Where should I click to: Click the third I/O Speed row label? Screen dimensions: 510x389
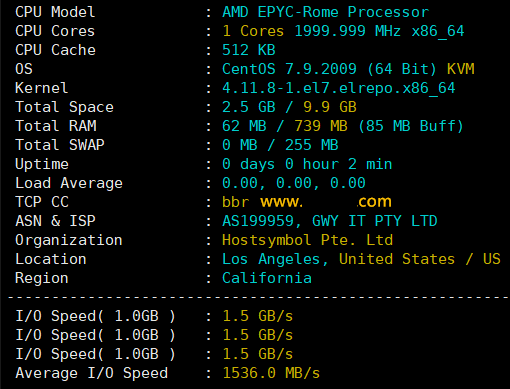pos(95,354)
